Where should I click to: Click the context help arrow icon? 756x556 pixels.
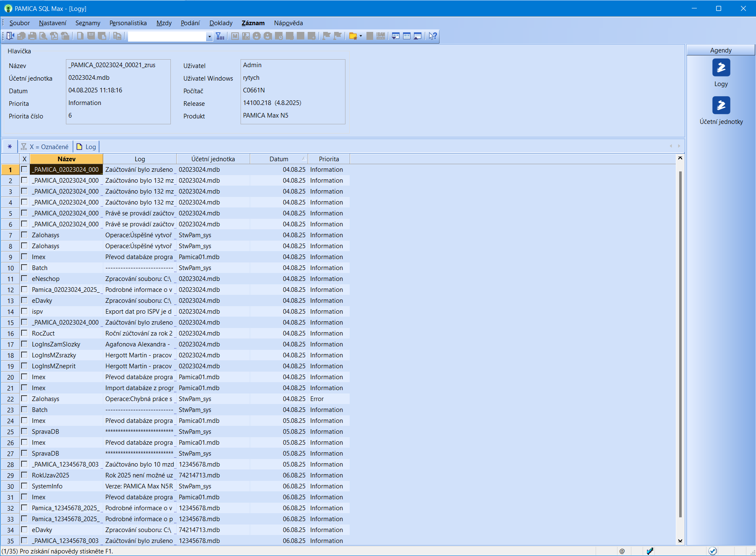point(432,36)
